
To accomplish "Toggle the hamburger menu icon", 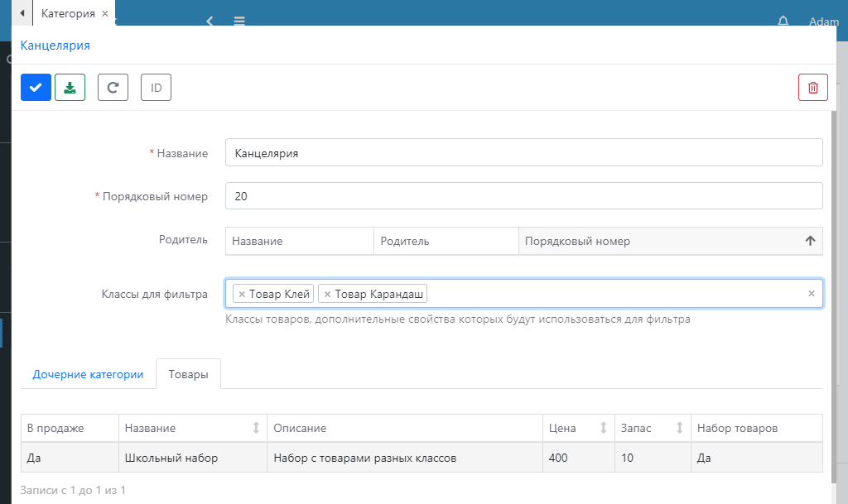I will pos(239,21).
